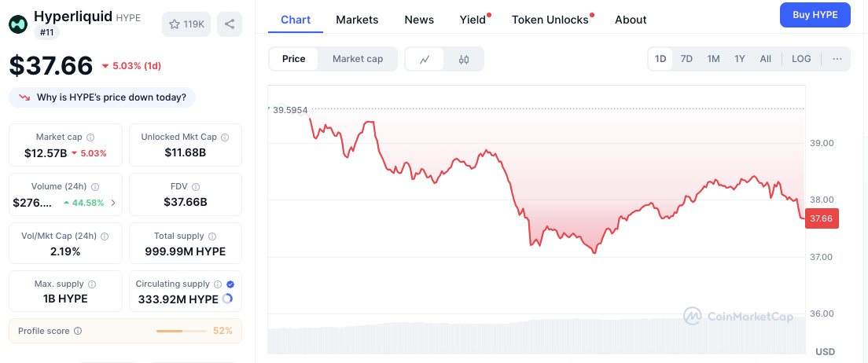Select the 1Y time range

coord(740,59)
